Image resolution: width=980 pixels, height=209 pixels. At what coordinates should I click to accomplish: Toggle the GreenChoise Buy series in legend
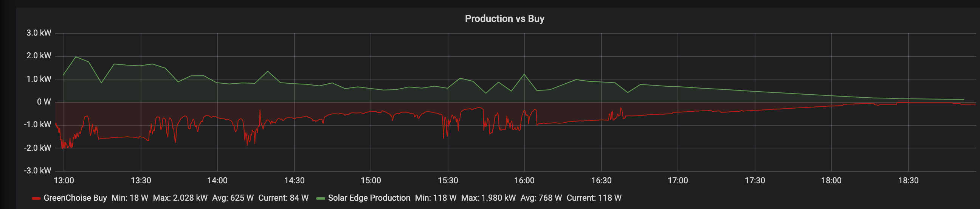tap(75, 198)
